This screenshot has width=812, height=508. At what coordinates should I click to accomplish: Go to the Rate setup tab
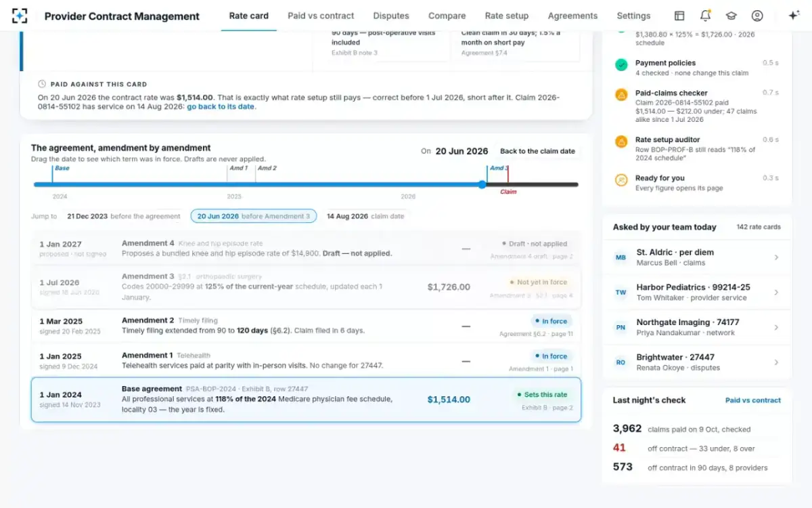click(507, 16)
